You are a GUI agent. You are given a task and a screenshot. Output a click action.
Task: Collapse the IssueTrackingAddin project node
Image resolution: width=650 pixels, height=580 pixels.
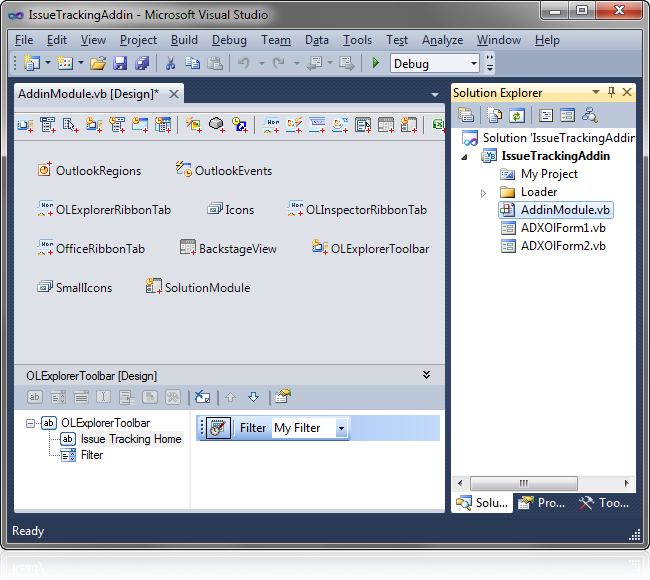[465, 157]
